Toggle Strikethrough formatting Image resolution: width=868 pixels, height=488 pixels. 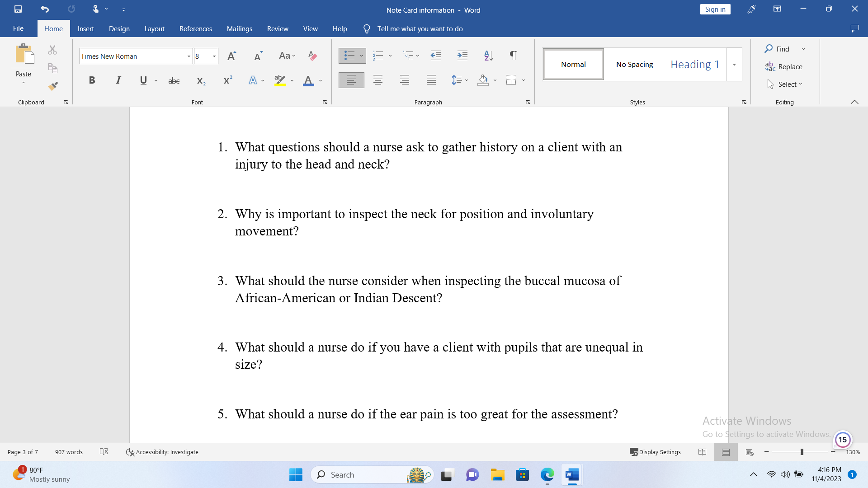174,81
